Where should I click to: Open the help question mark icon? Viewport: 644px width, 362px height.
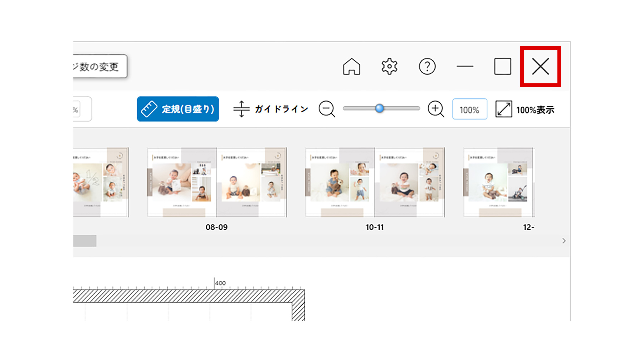click(427, 67)
